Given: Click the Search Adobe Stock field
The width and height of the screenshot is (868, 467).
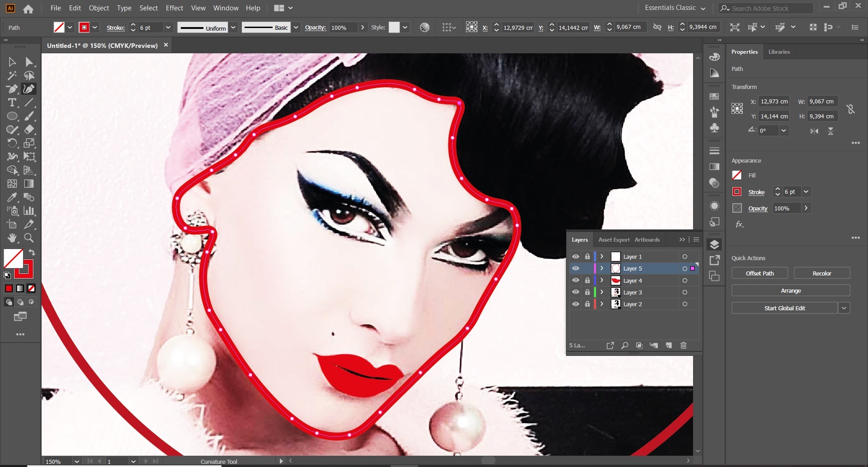Looking at the screenshot, I should tap(766, 8).
